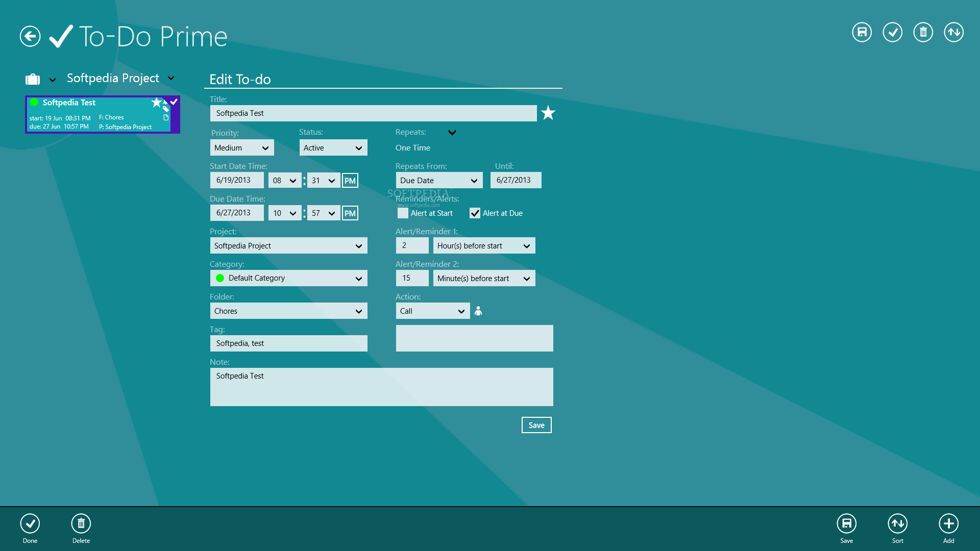Expand the Repeats chevron
980x551 pixels.
[452, 133]
